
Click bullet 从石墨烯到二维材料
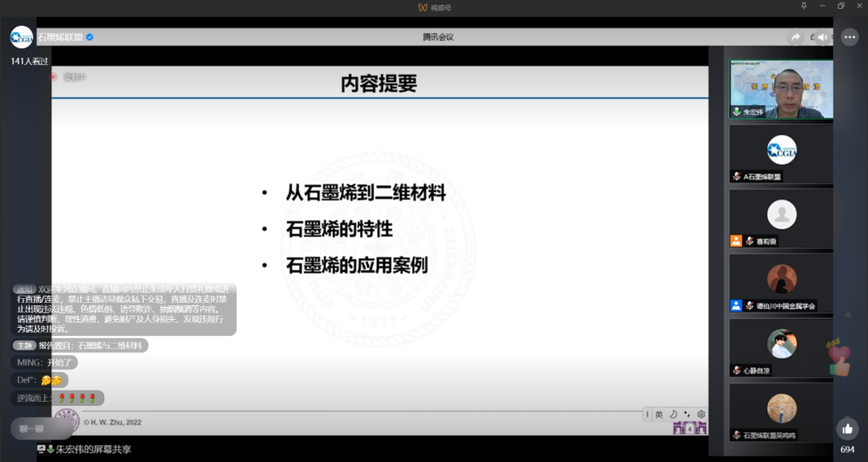point(366,193)
